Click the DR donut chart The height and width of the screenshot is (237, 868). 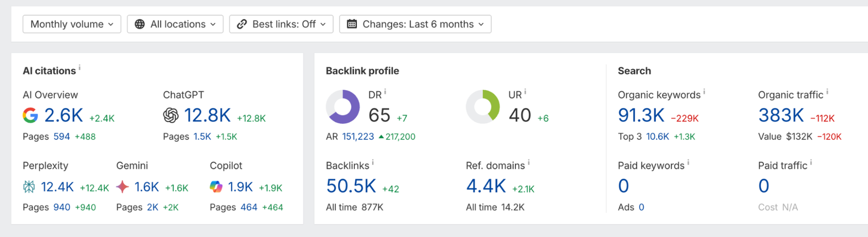tap(343, 107)
